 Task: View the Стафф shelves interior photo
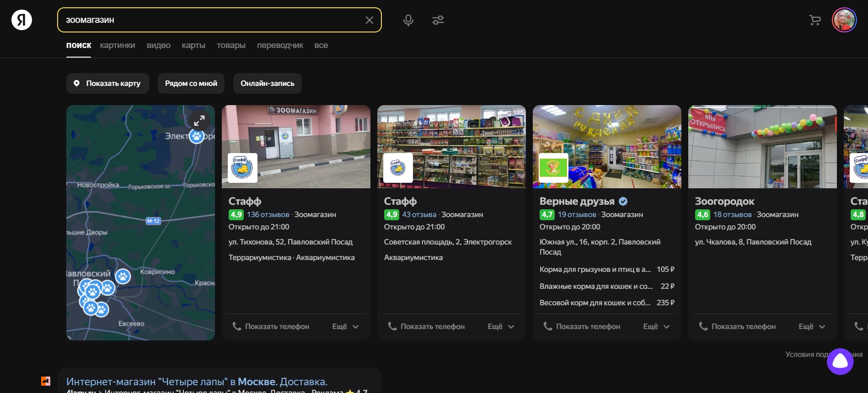(x=451, y=147)
